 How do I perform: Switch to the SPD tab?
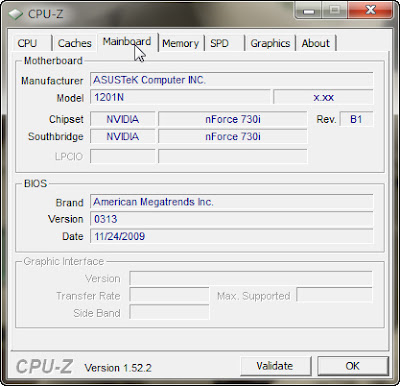[224, 43]
